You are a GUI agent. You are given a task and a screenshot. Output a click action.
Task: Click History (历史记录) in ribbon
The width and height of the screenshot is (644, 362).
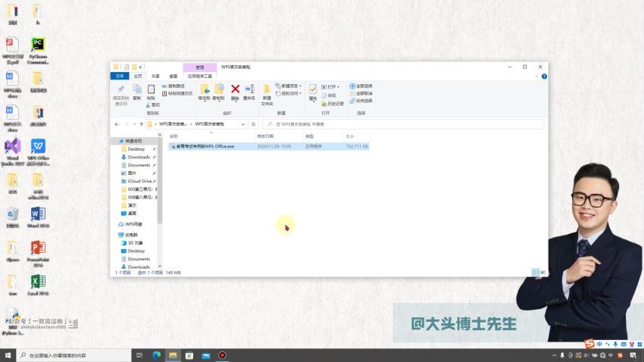[x=333, y=104]
